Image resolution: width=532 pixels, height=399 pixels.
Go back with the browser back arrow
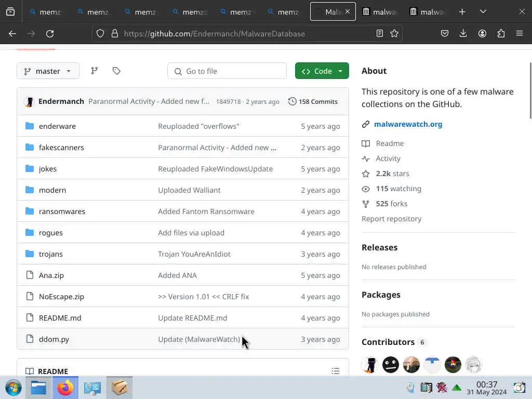tap(12, 34)
